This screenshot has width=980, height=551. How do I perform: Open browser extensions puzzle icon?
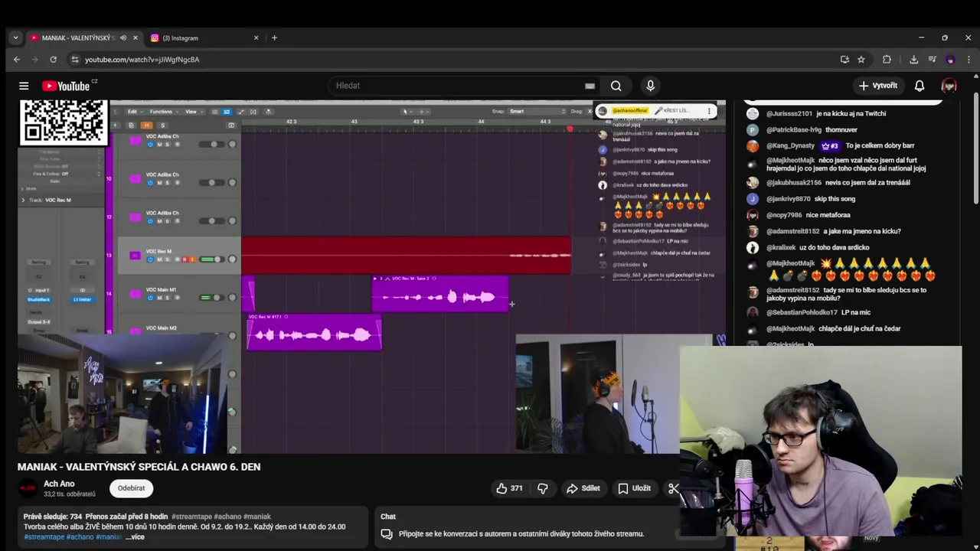(887, 60)
